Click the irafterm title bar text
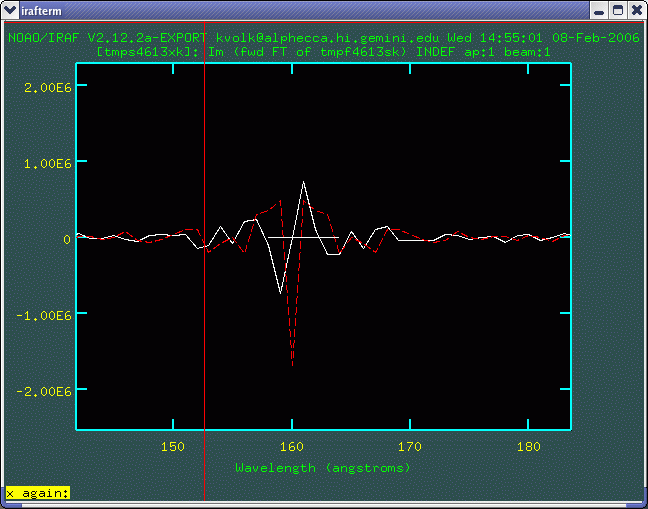This screenshot has height=509, width=648. pos(41,11)
